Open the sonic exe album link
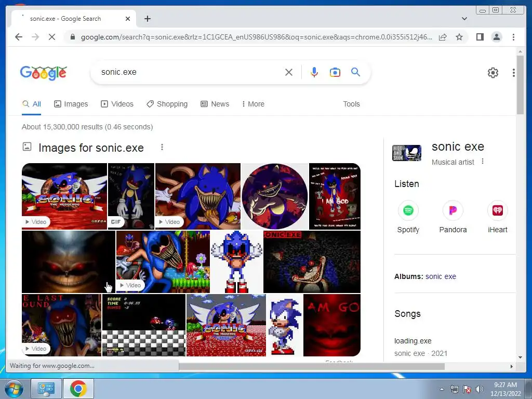Screen dimensions: 532x399 (441, 276)
